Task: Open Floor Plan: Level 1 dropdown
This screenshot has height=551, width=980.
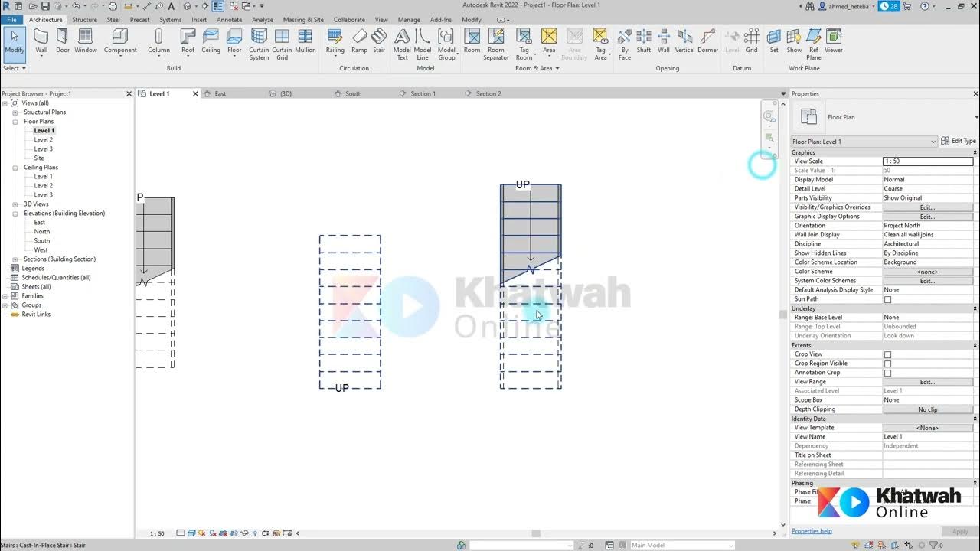Action: tap(864, 142)
